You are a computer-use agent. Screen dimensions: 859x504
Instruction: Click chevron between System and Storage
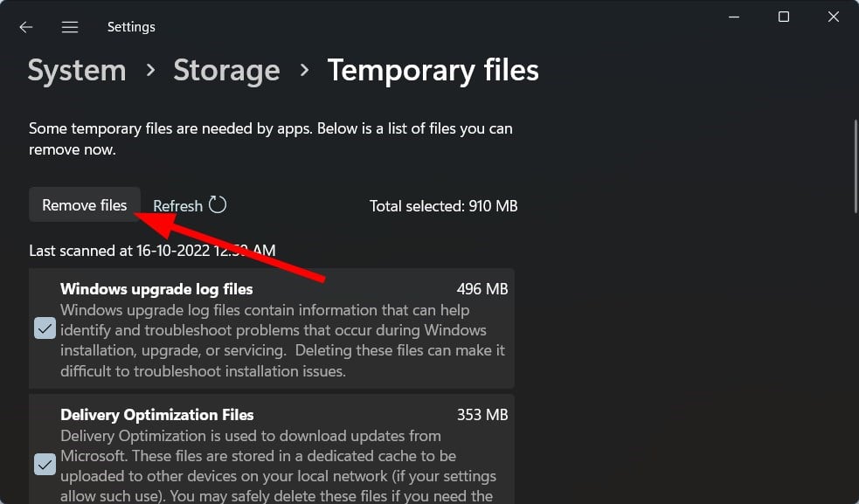coord(150,70)
